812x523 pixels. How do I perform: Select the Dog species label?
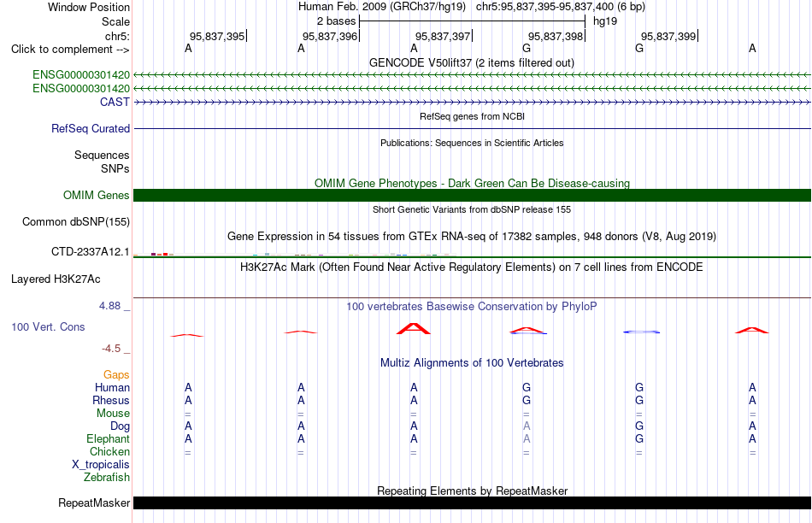pos(120,426)
